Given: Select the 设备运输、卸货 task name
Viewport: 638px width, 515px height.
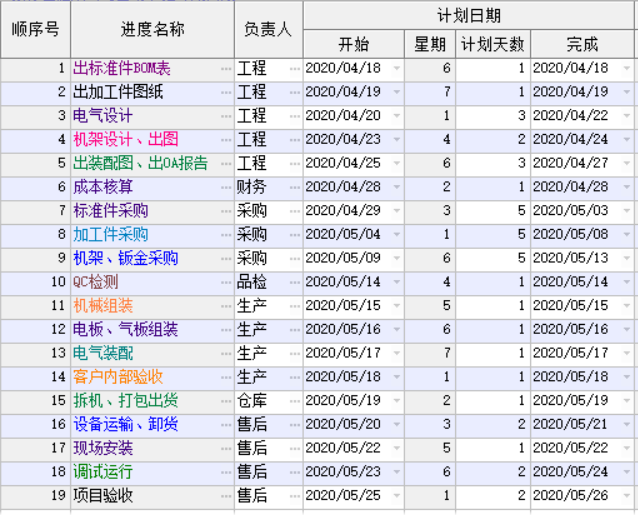Looking at the screenshot, I should 125,425.
